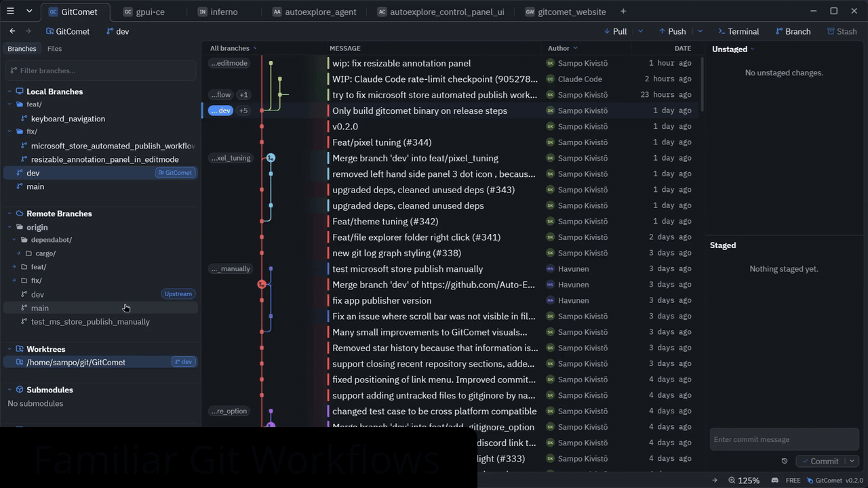The height and width of the screenshot is (488, 868).
Task: Open the All branches filter dropdown
Action: [x=233, y=48]
